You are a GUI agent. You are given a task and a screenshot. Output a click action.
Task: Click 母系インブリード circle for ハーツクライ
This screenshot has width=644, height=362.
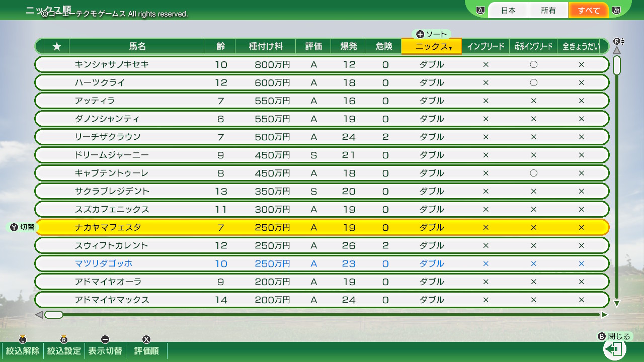coord(533,82)
